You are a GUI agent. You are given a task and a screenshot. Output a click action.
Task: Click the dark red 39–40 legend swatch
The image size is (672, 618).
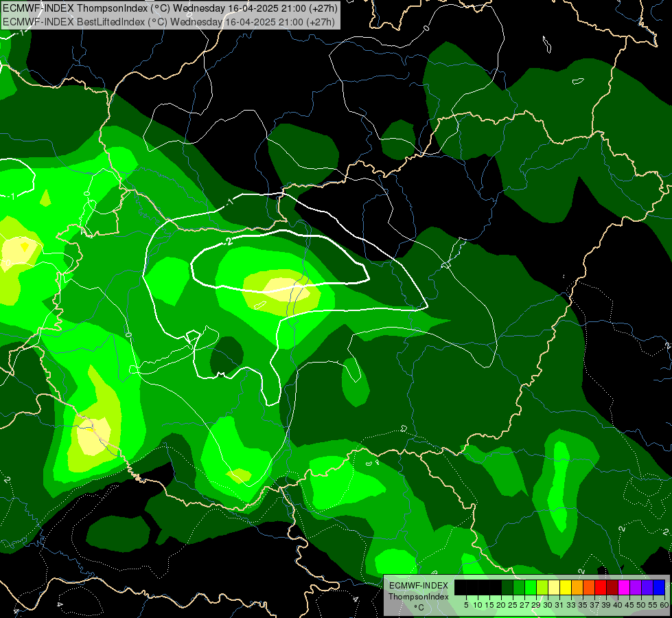[x=612, y=587]
